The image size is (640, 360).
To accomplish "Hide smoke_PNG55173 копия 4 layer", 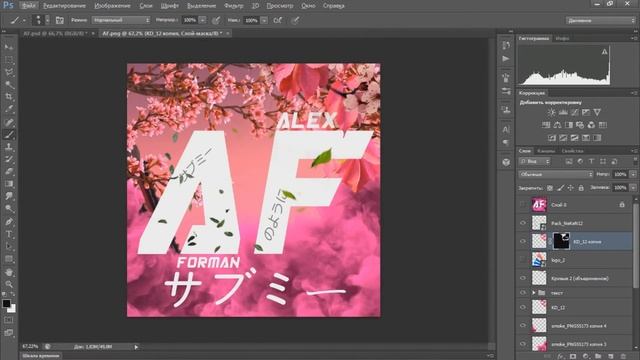I will coord(523,326).
